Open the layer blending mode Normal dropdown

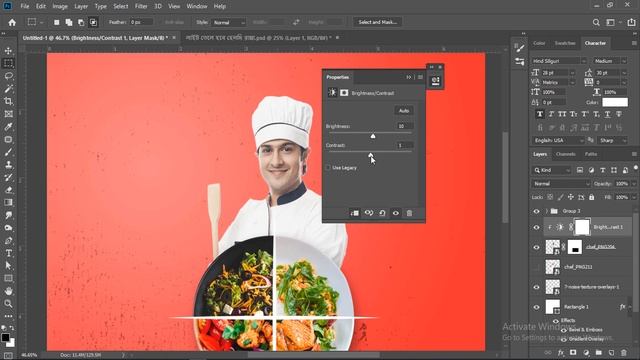[x=561, y=184]
